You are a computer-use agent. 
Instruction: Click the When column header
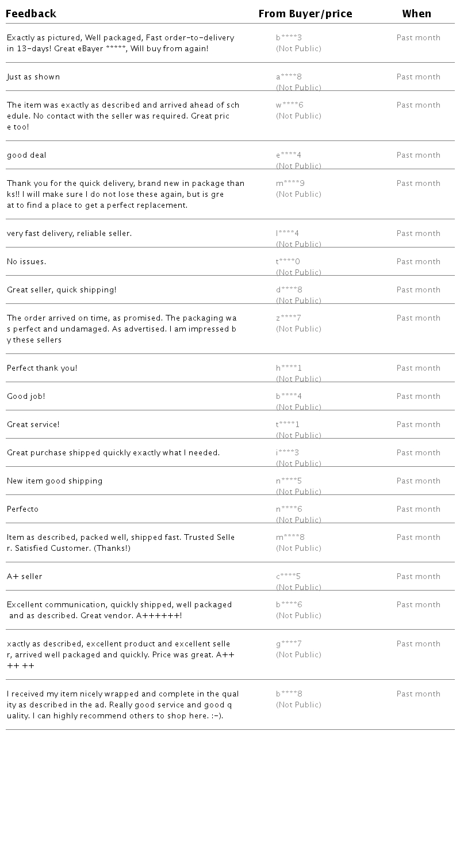tap(416, 14)
